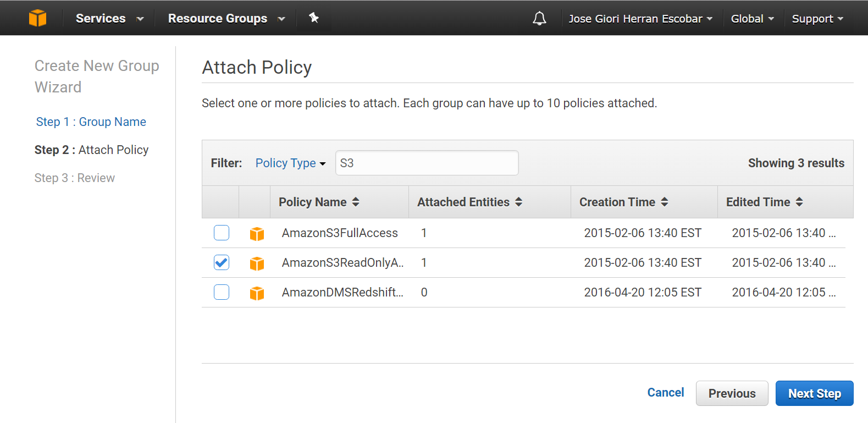Click AmazonS3FullAccess creation time 2015-02-06 13:40 EST
The image size is (868, 423).
tap(643, 233)
